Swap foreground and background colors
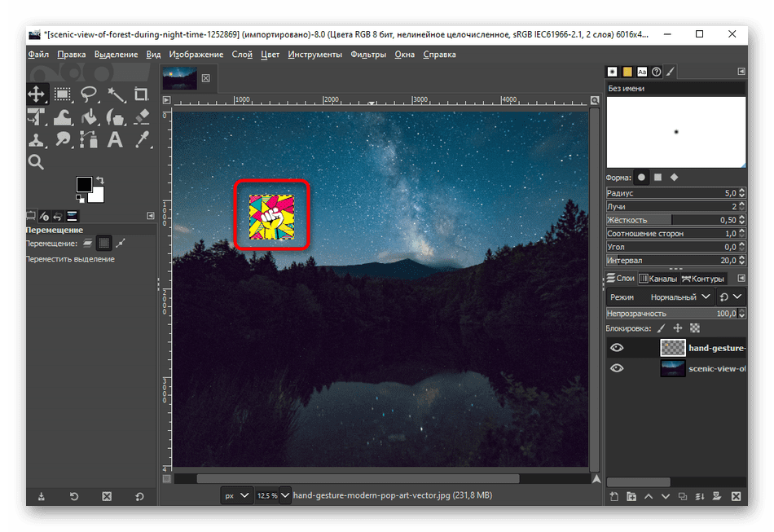 (100, 180)
